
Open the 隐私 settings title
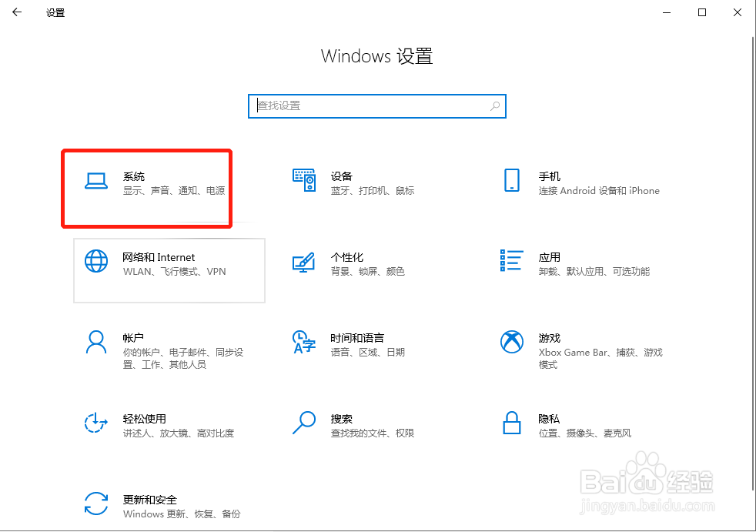(549, 419)
